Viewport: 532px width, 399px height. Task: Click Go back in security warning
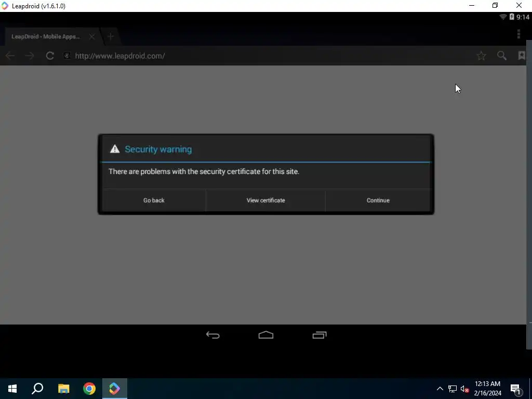[x=154, y=200]
